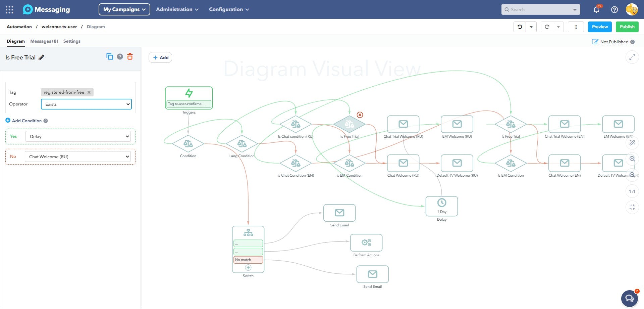
Task: Open the Configuration menu
Action: (x=229, y=9)
